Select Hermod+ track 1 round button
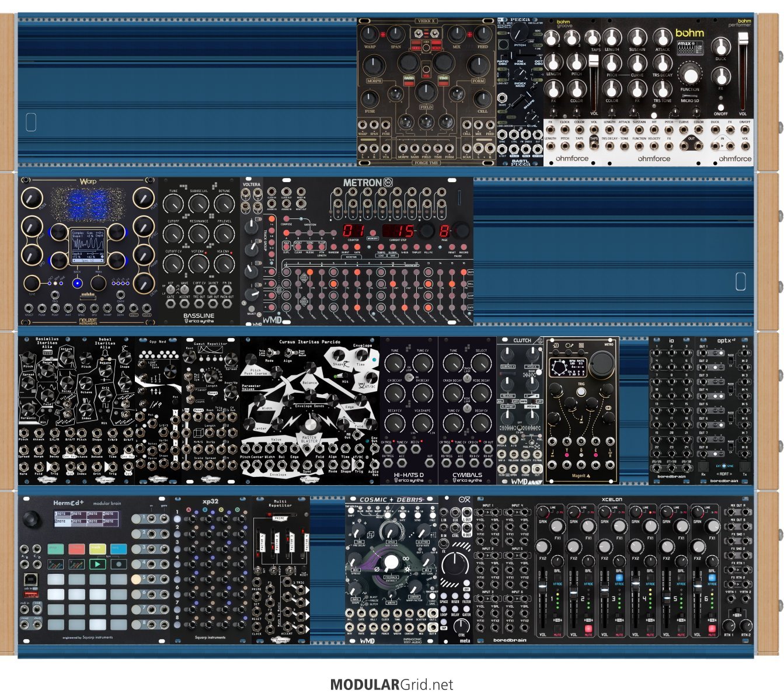Image resolution: width=784 pixels, height=697 pixels. click(x=136, y=518)
